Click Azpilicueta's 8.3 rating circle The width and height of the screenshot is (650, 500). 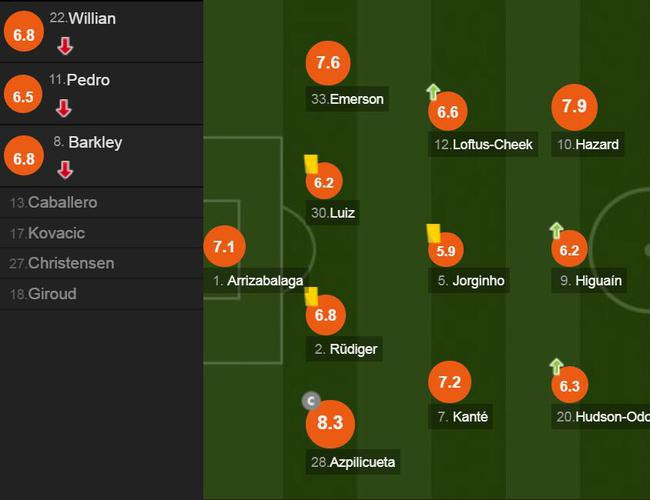[x=330, y=423]
